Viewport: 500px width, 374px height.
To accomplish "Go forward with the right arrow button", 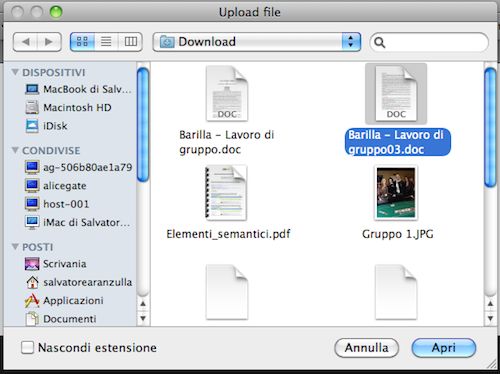I will (x=49, y=42).
